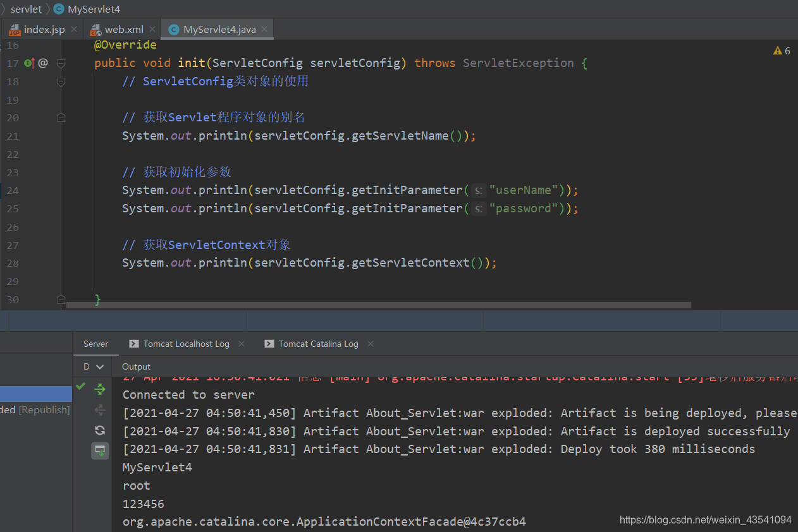Toggle the fold marker on line 20
Screen dimensions: 798x532
click(61, 118)
